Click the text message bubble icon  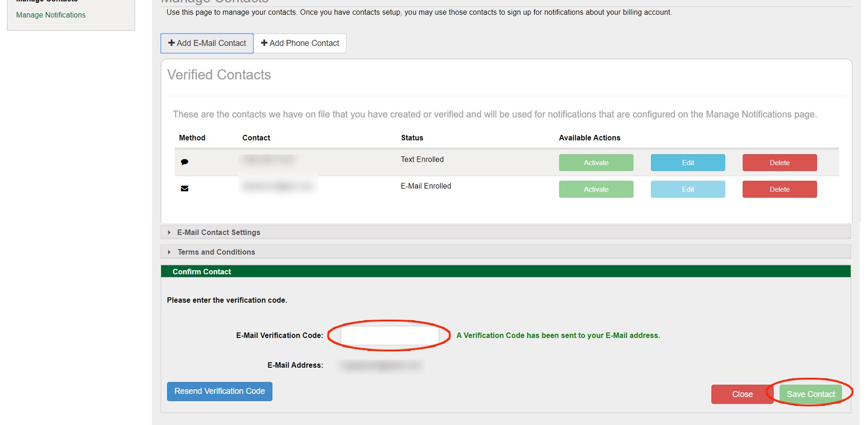click(185, 162)
